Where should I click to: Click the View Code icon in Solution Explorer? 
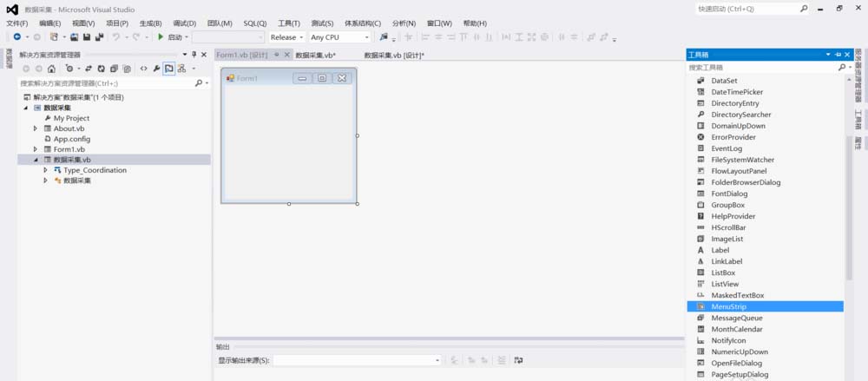point(144,69)
